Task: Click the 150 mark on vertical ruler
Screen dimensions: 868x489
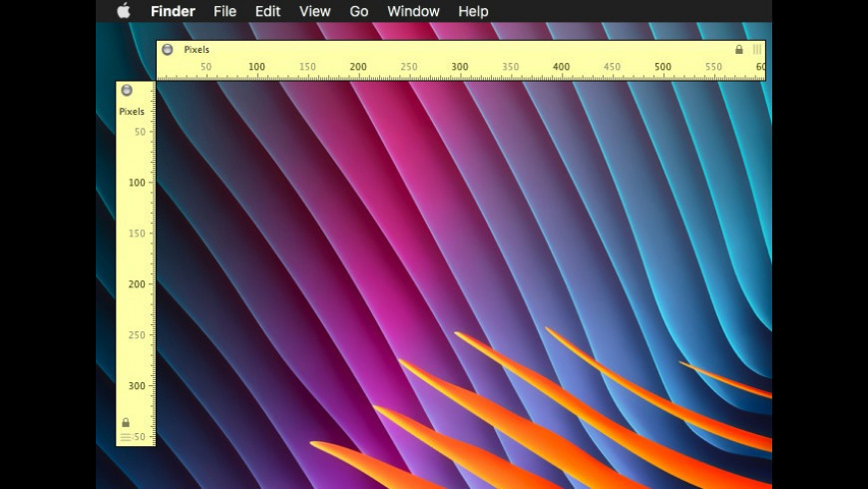Action: tap(137, 234)
